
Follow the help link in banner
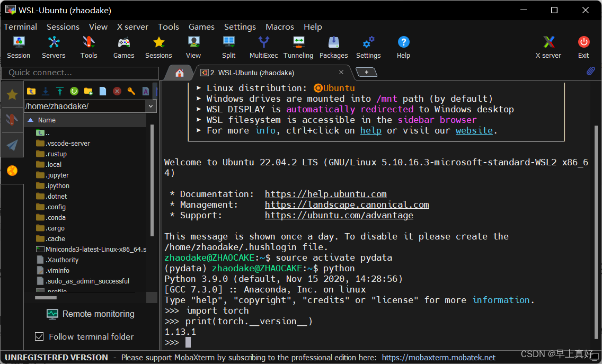tap(371, 130)
